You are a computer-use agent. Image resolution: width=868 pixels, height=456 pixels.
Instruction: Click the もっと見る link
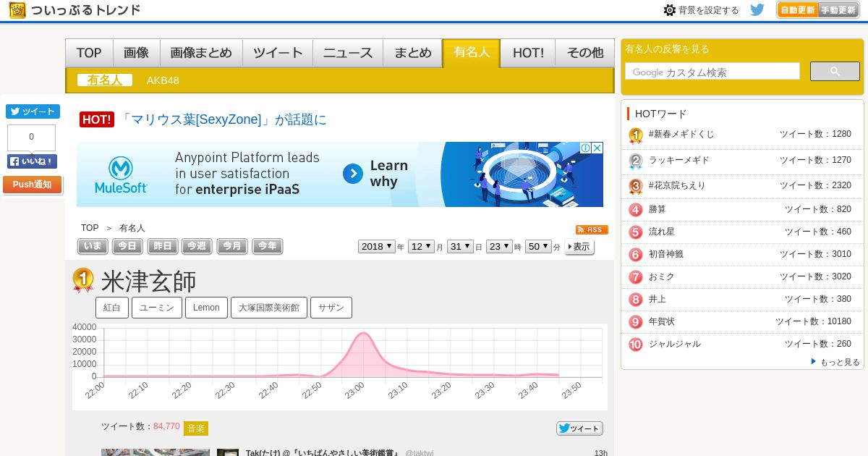pos(839,362)
